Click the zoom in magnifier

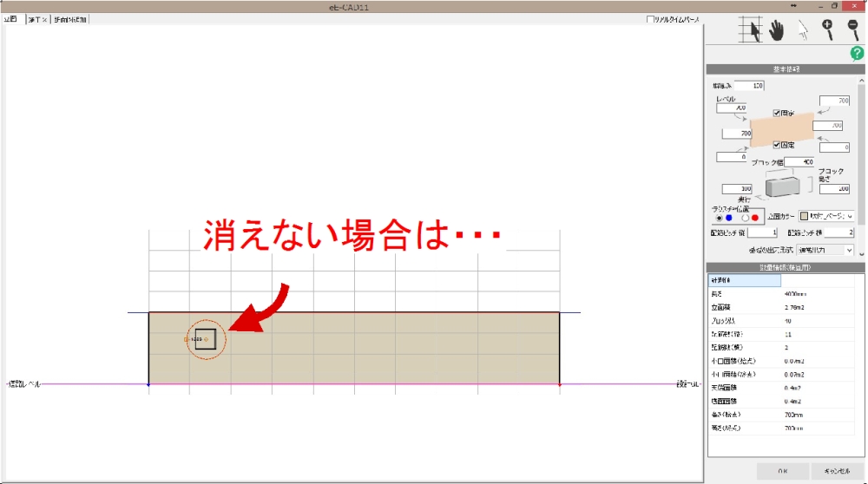click(827, 29)
